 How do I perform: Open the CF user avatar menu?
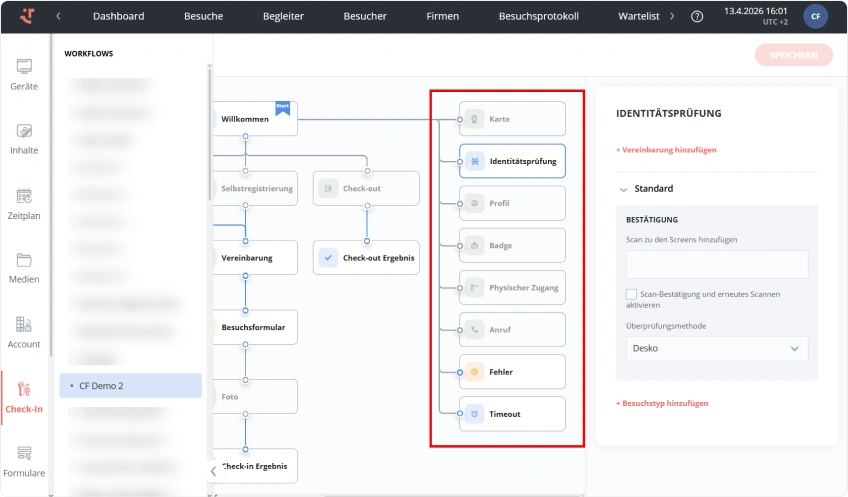point(816,16)
